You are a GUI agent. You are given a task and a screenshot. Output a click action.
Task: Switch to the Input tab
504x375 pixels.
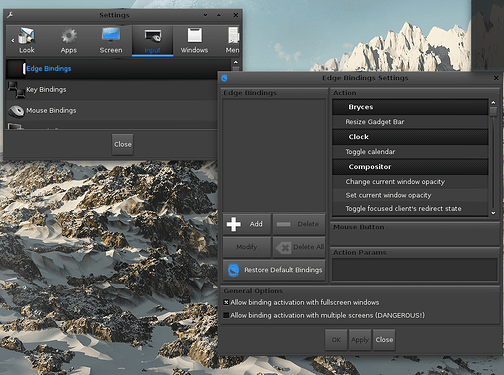(152, 41)
